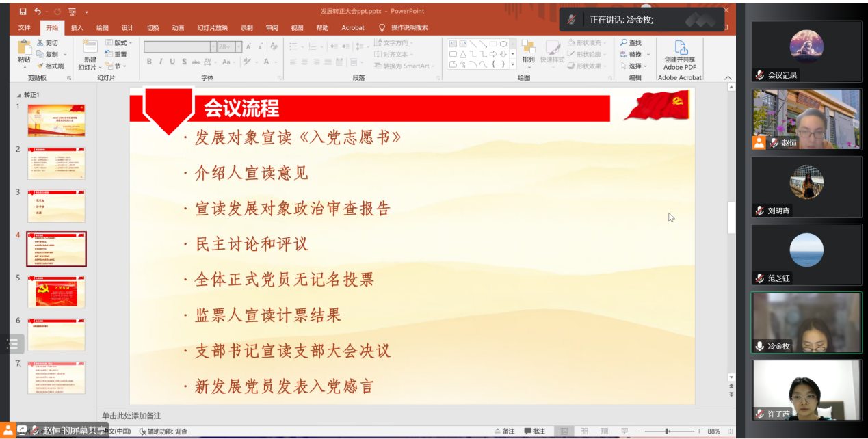Switch to Slide Sorter view in status bar
The width and height of the screenshot is (868, 439).
585,431
